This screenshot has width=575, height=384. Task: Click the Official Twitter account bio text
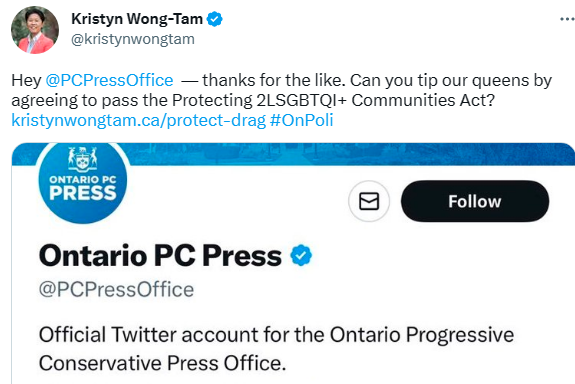tap(276, 335)
